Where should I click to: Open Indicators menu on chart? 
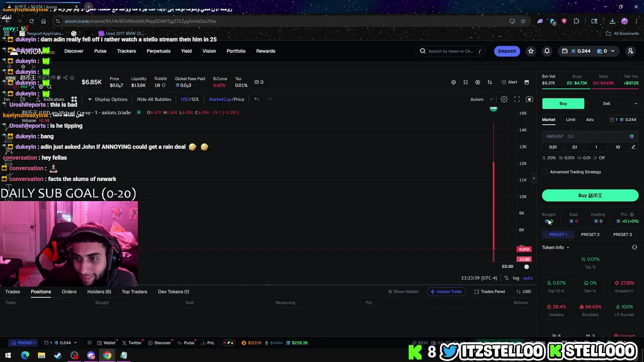[51, 99]
